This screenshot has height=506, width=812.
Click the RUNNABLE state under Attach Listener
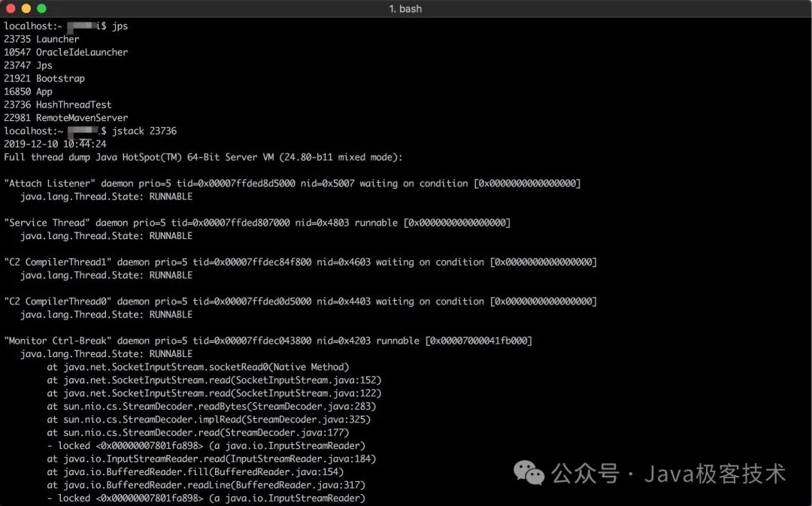pyautogui.click(x=171, y=197)
